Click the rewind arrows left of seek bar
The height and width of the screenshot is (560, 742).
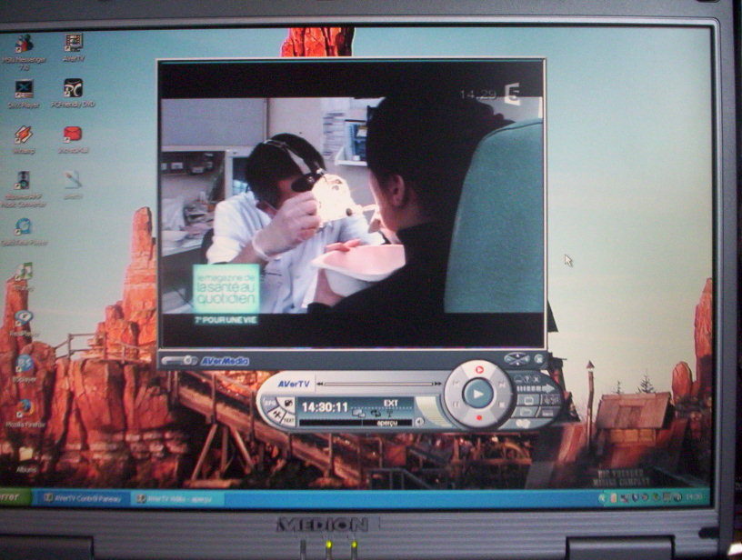click(x=320, y=384)
